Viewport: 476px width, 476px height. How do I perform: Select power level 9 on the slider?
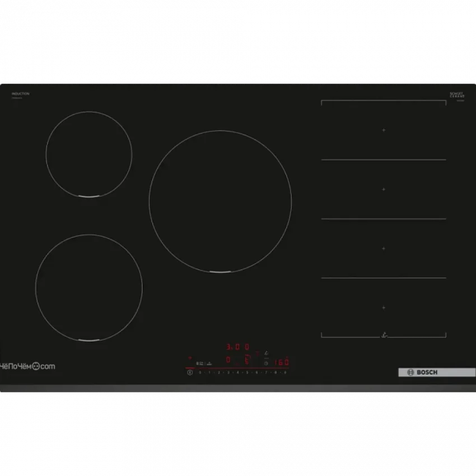(285, 372)
